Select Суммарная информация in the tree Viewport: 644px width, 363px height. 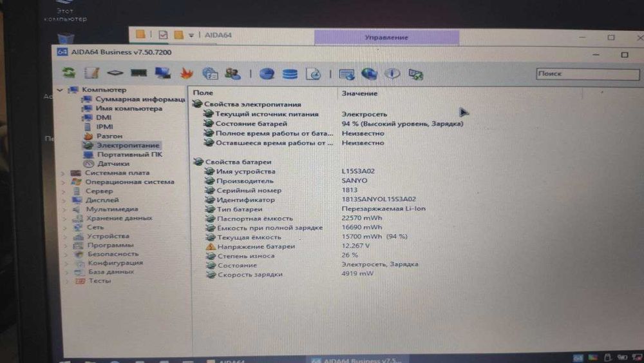click(140, 99)
